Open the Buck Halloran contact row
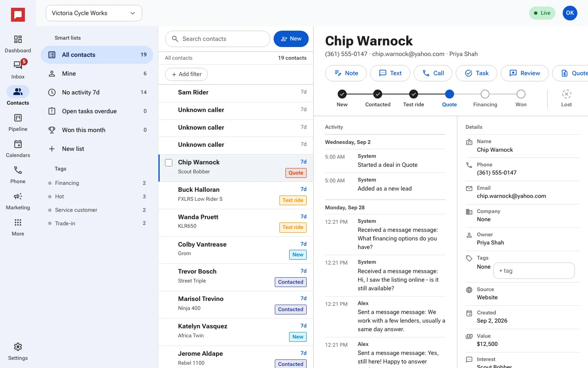This screenshot has height=368, width=588. click(236, 195)
